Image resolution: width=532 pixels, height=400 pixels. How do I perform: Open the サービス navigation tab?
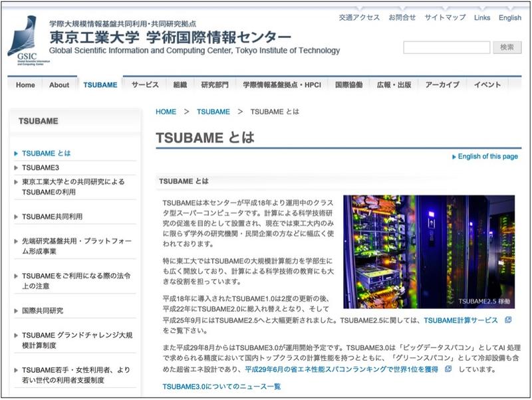tap(145, 85)
